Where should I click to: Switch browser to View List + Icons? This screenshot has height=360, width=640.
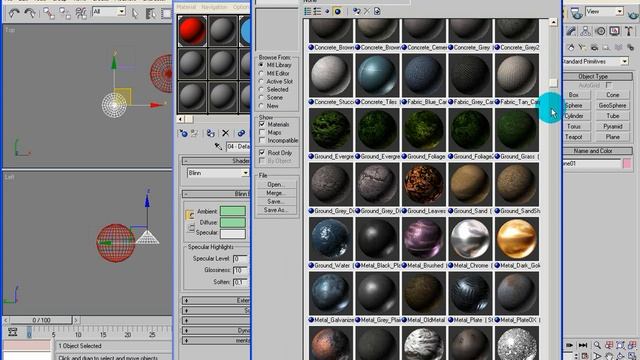(x=317, y=11)
